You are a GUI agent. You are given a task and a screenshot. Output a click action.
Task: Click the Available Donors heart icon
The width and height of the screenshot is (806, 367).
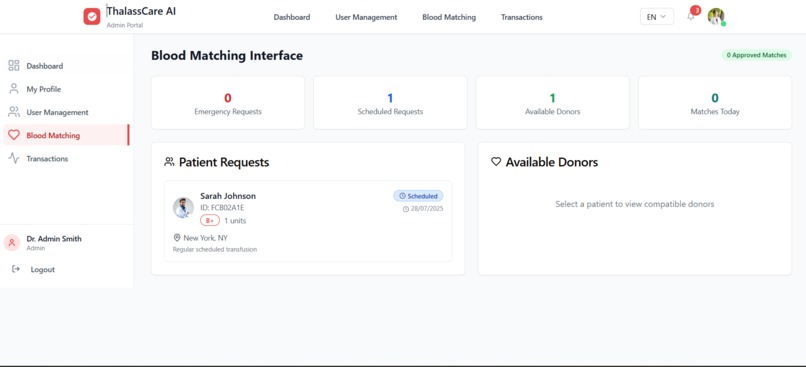[496, 162]
